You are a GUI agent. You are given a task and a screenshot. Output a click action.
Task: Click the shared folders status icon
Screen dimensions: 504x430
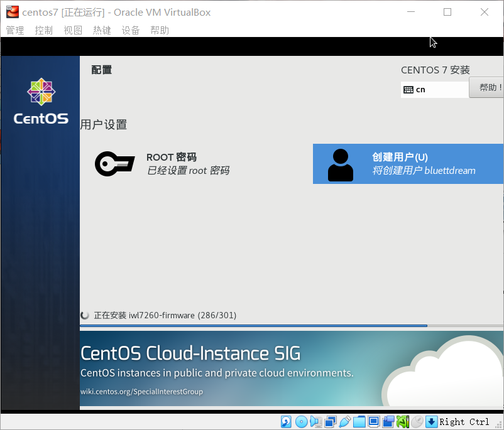click(359, 422)
